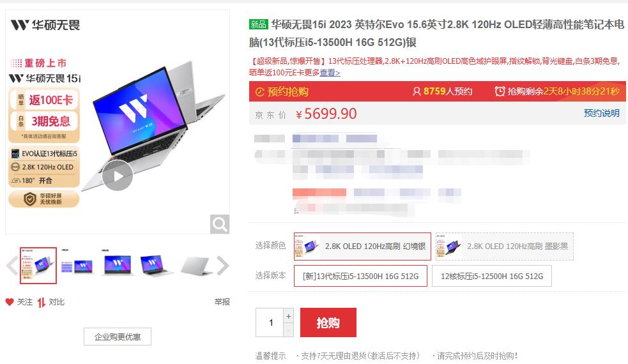This screenshot has width=628, height=364.
Task: Click the alarm clock icon by 抢购剩余
Action: [x=500, y=91]
